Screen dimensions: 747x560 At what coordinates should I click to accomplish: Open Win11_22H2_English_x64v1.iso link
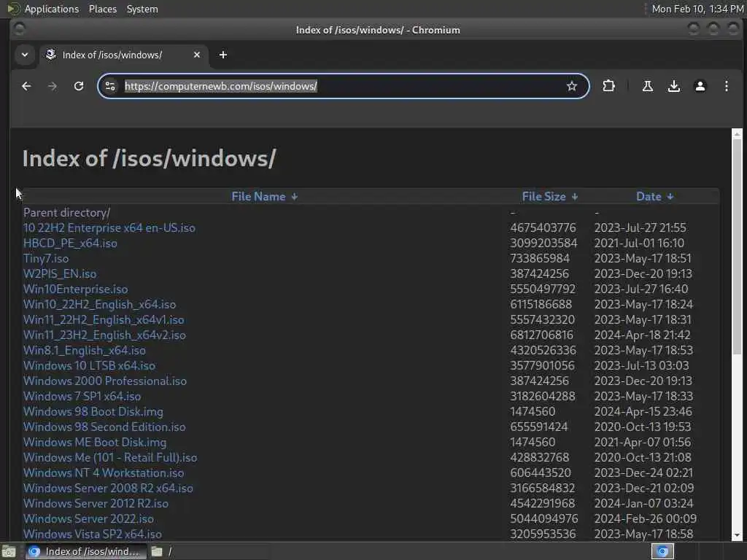pos(104,319)
